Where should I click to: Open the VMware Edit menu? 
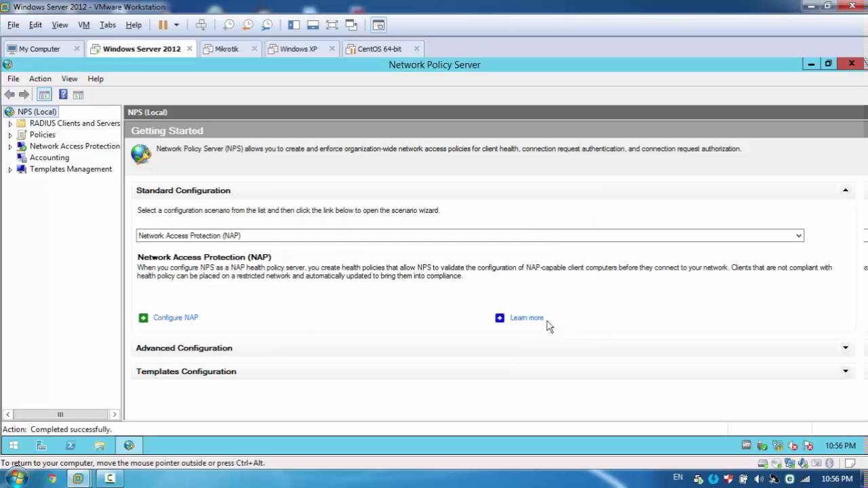[x=35, y=25]
